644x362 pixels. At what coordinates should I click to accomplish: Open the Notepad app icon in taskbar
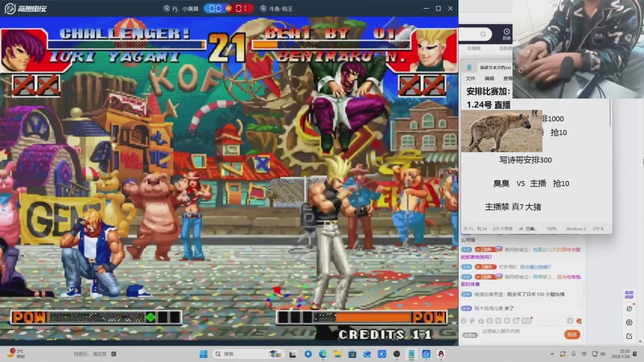click(411, 354)
